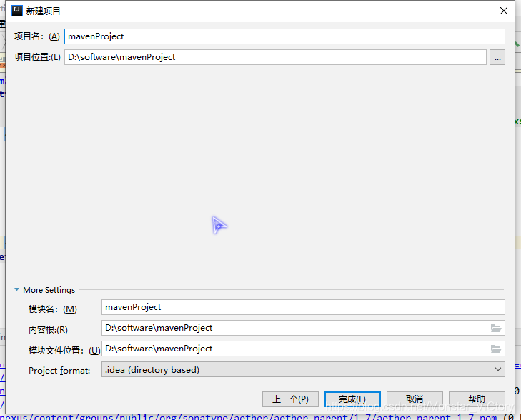The width and height of the screenshot is (521, 420).
Task: Click the 项目位置 path field
Action: tap(275, 57)
